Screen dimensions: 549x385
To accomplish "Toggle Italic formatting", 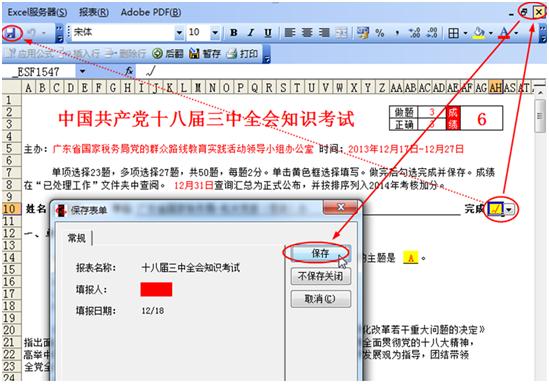I will point(251,33).
